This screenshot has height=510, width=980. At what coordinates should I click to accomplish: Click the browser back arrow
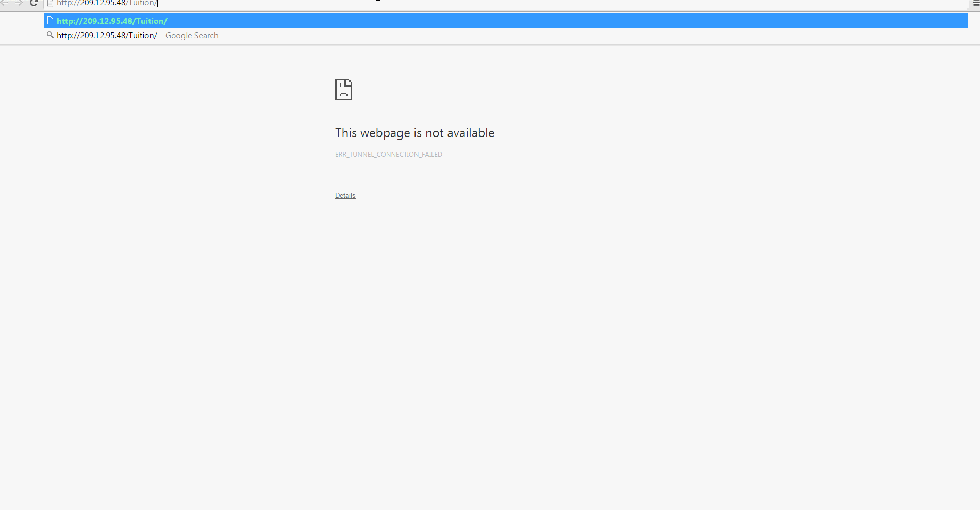(x=4, y=3)
